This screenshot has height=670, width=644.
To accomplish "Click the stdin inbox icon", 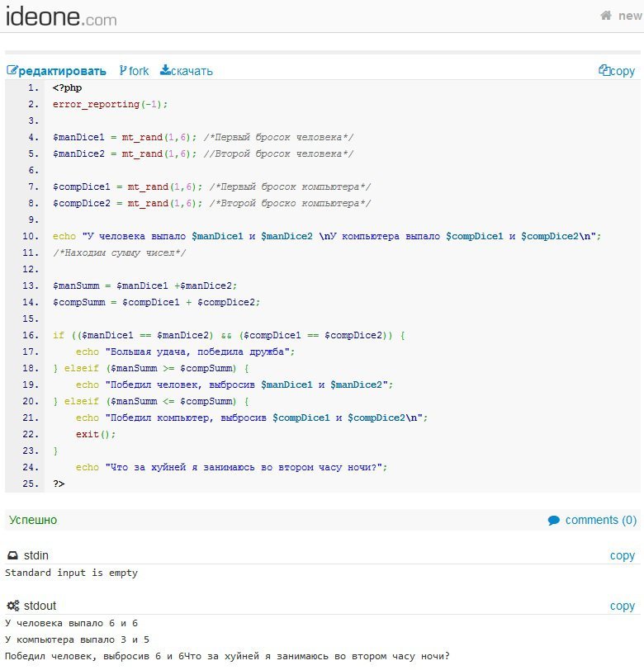I will [12, 556].
